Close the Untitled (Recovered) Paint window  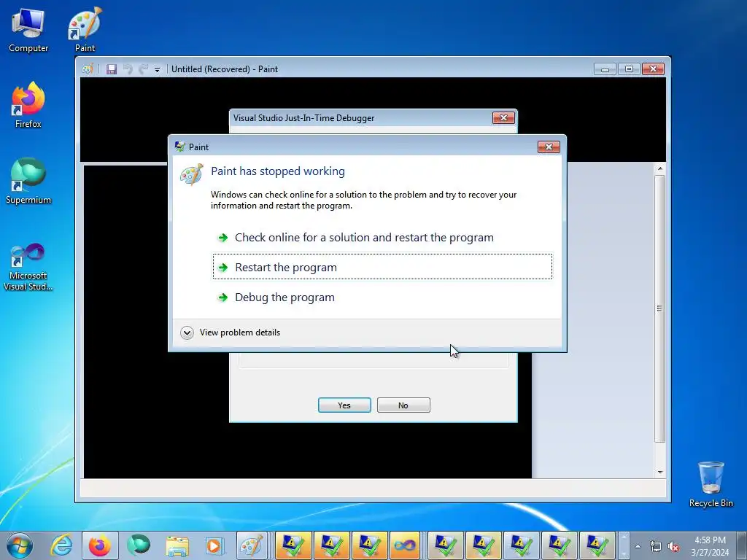(x=653, y=69)
